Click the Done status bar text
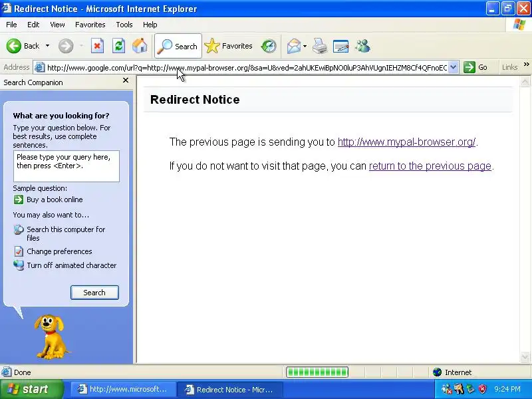 point(23,372)
